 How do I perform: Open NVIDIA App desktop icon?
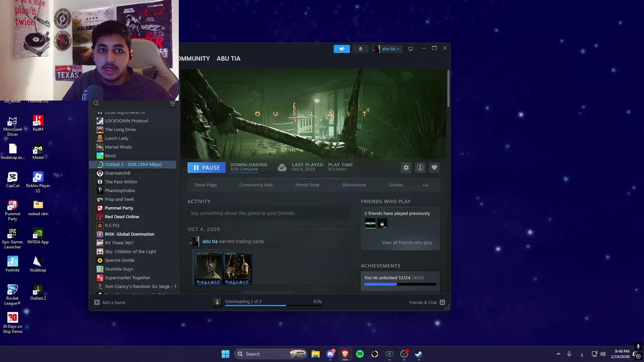click(38, 236)
